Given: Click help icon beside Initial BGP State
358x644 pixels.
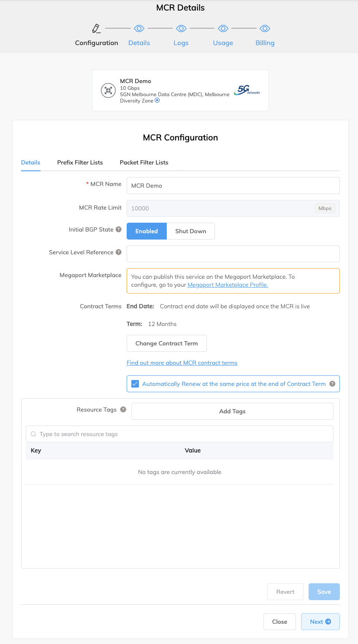Looking at the screenshot, I should (119, 230).
